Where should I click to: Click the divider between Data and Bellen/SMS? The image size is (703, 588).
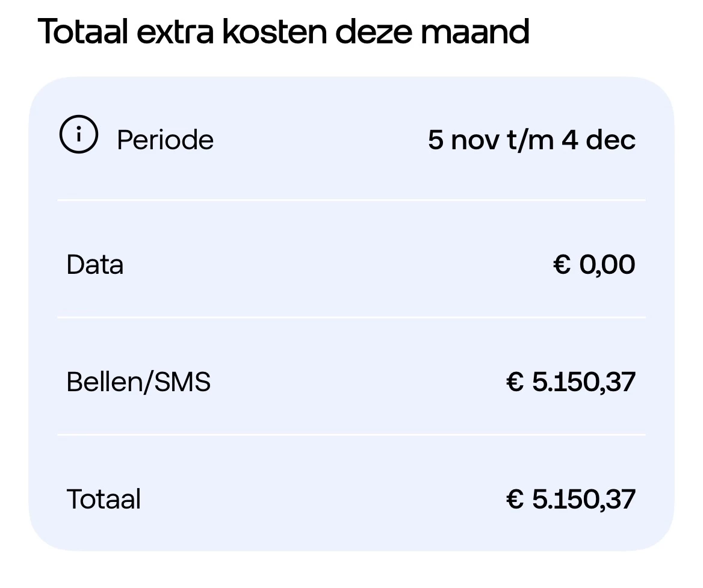351,317
